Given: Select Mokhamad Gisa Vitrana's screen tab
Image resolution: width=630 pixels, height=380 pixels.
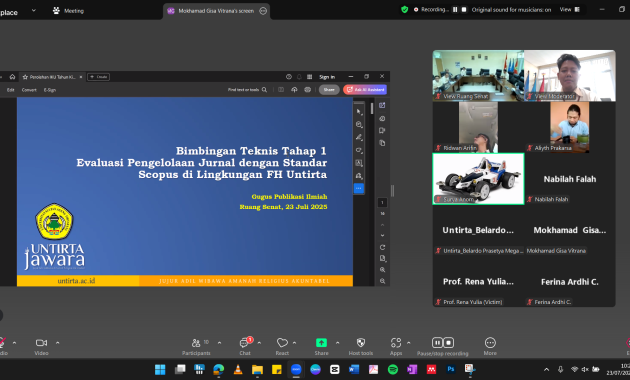Looking at the screenshot, I should pyautogui.click(x=216, y=11).
